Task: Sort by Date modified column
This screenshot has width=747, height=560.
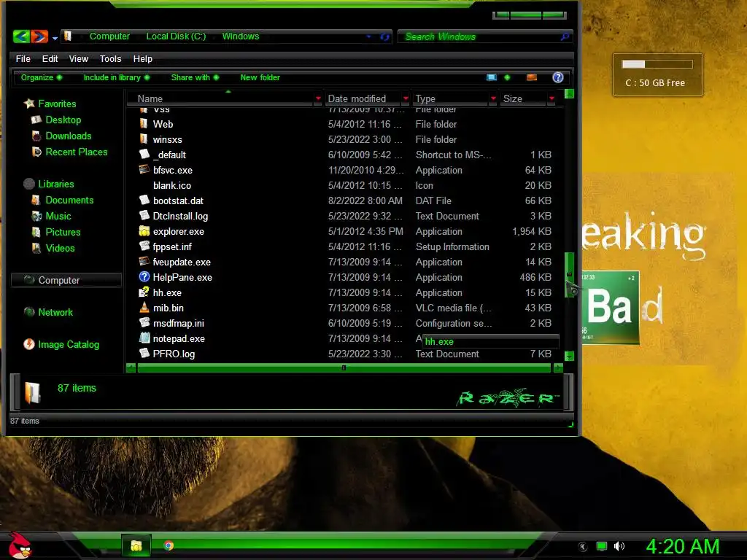Action: [357, 98]
